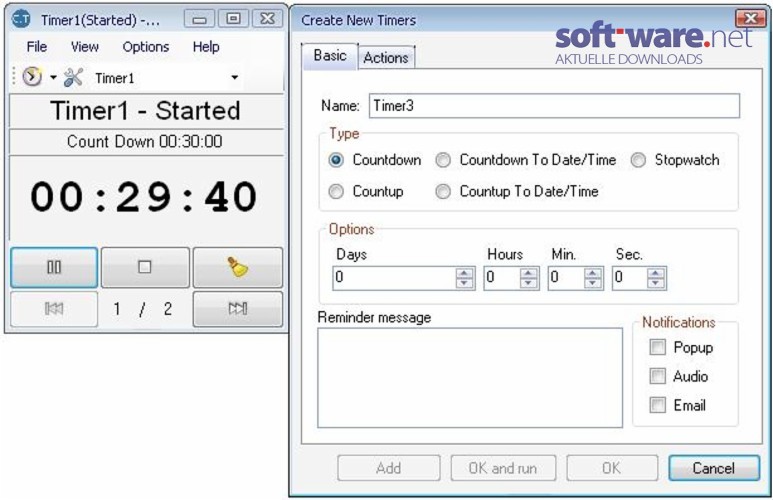
Task: Click inside the Reminder message box
Action: click(470, 378)
